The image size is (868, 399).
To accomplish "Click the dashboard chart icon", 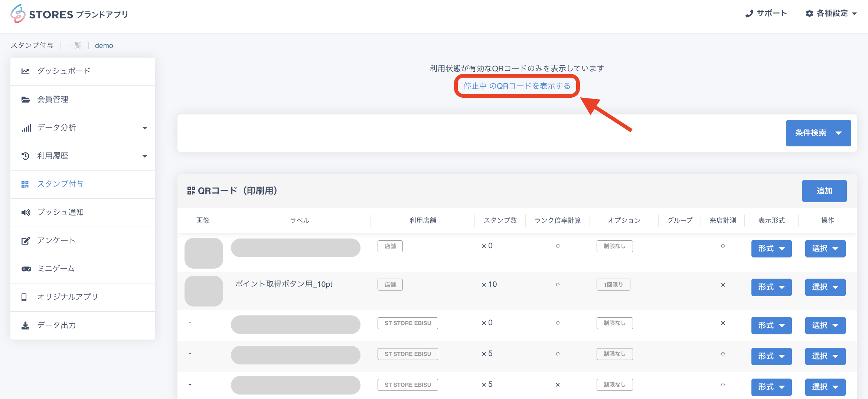I will 25,71.
